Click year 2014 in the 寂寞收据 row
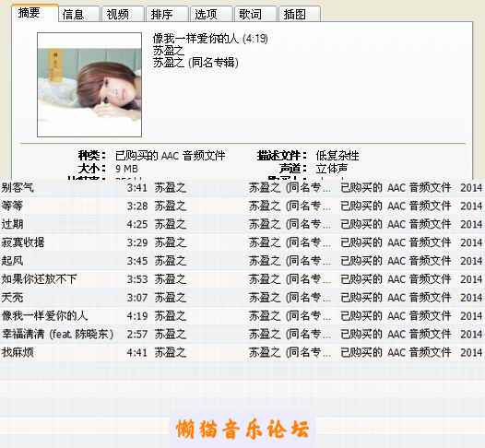Viewport: 485px width, 448px height. coord(471,242)
